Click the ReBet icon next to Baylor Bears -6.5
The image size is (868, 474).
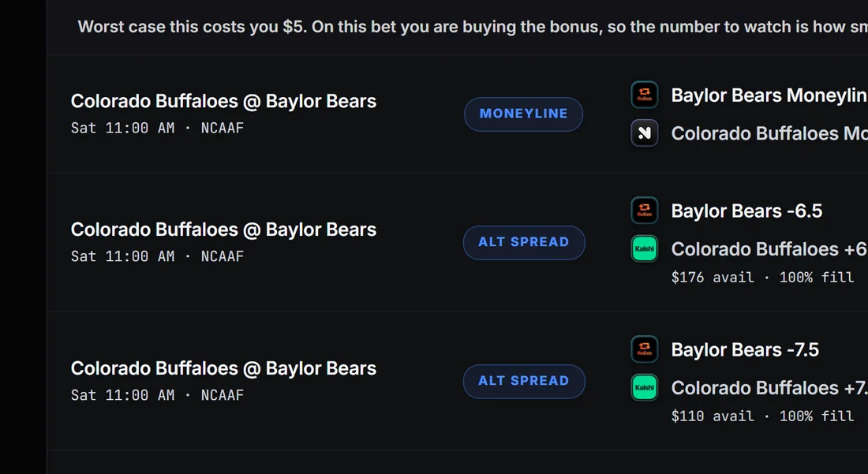click(645, 210)
